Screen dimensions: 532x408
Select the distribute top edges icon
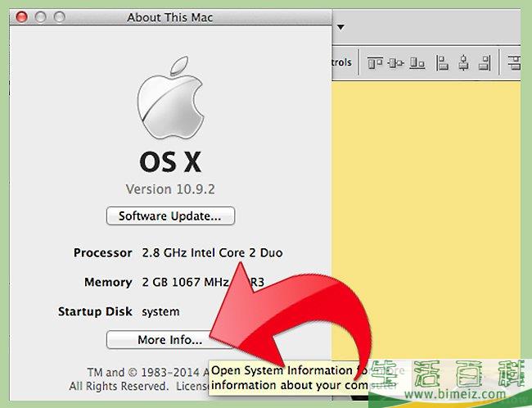(514, 63)
